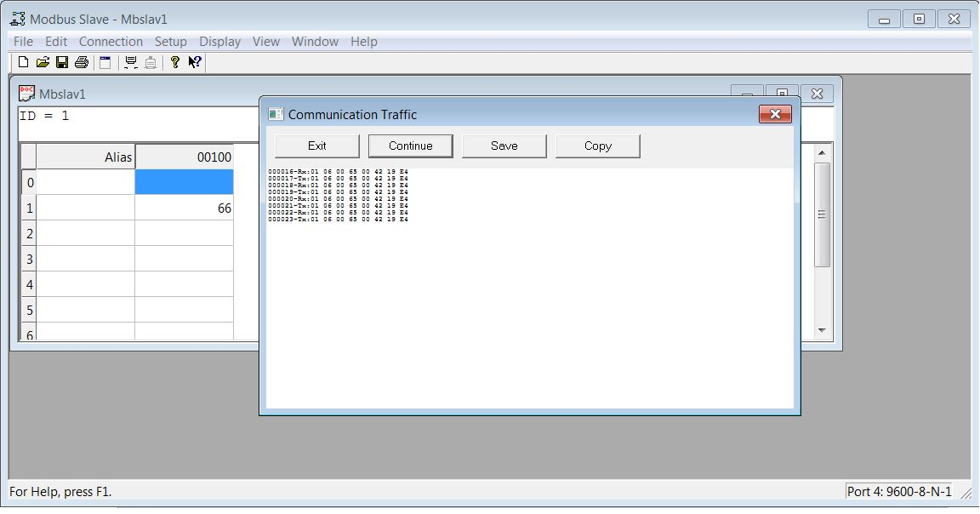Click the Alias column header

(x=86, y=157)
